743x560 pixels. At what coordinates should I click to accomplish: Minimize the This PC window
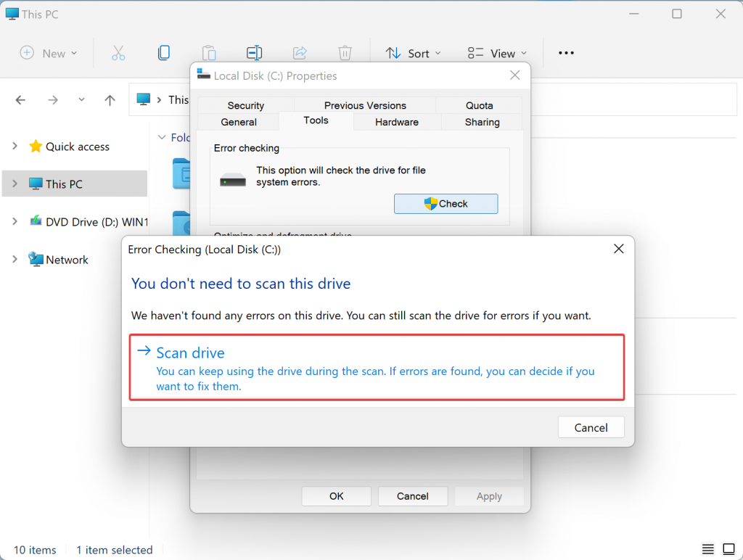tap(634, 14)
